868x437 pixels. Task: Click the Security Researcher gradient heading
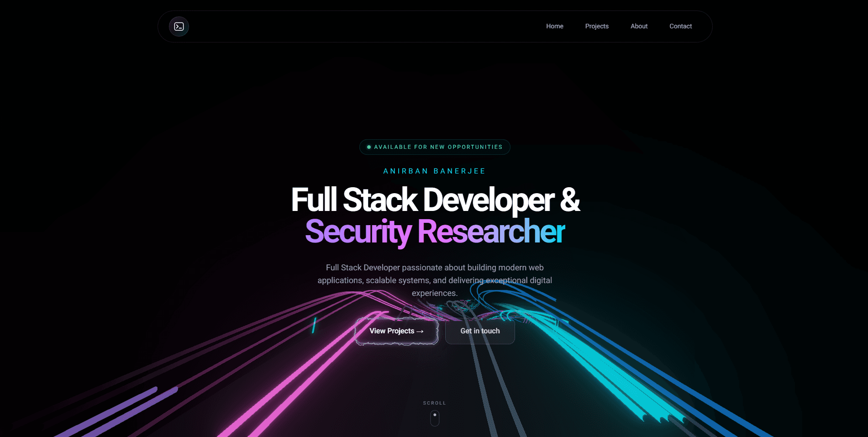click(x=435, y=232)
